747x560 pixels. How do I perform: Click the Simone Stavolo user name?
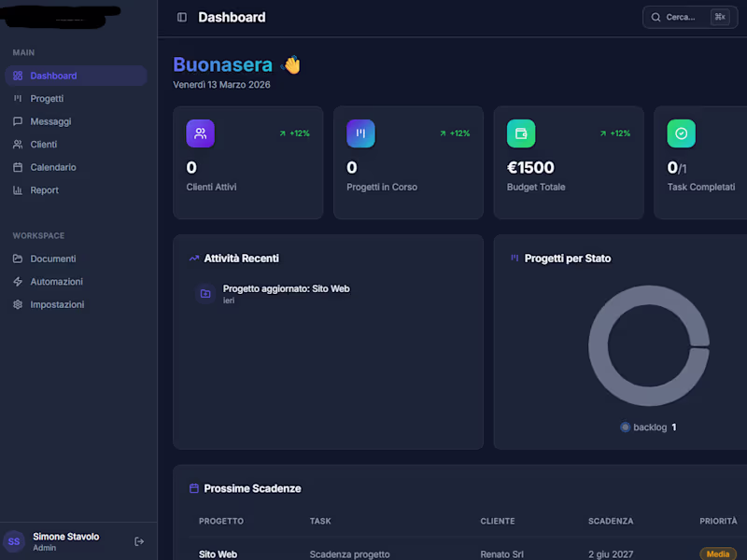(65, 537)
